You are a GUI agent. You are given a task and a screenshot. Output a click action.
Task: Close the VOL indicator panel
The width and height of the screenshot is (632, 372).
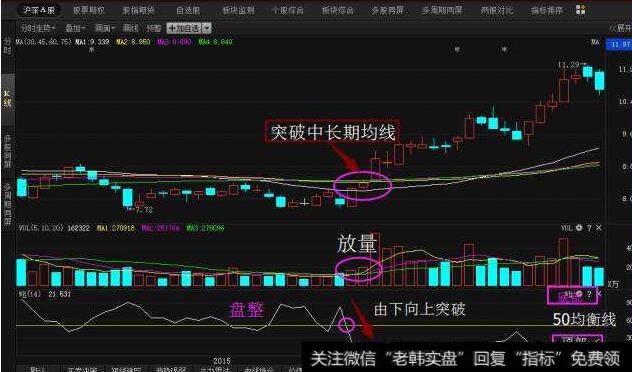(x=599, y=228)
